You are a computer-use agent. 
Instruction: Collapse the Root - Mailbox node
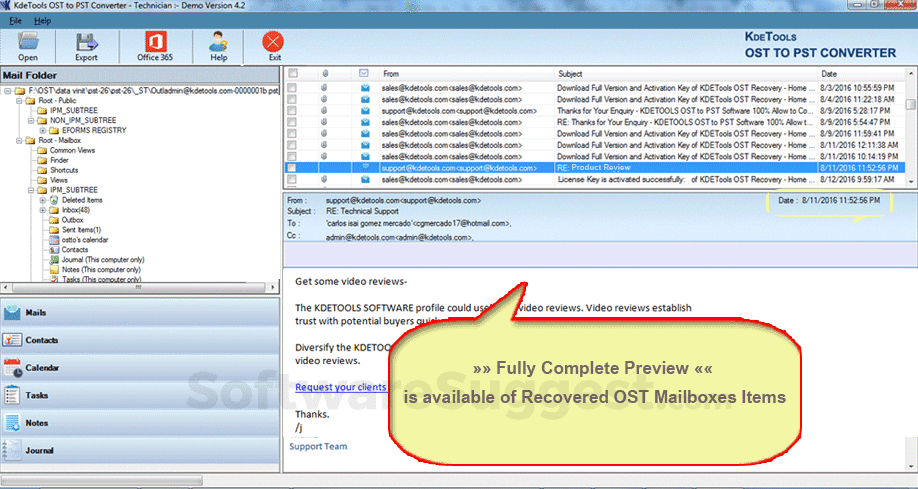[x=19, y=141]
